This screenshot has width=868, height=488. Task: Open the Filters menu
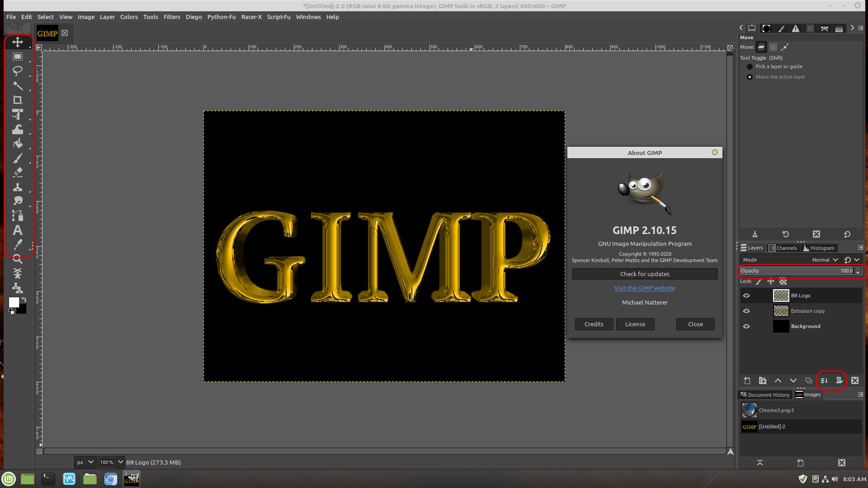172,17
